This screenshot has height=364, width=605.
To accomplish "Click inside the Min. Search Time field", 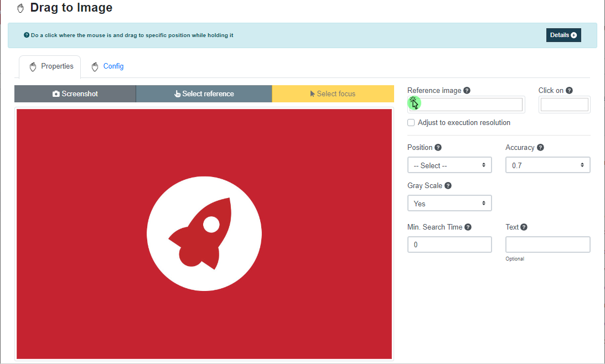I will tap(449, 244).
